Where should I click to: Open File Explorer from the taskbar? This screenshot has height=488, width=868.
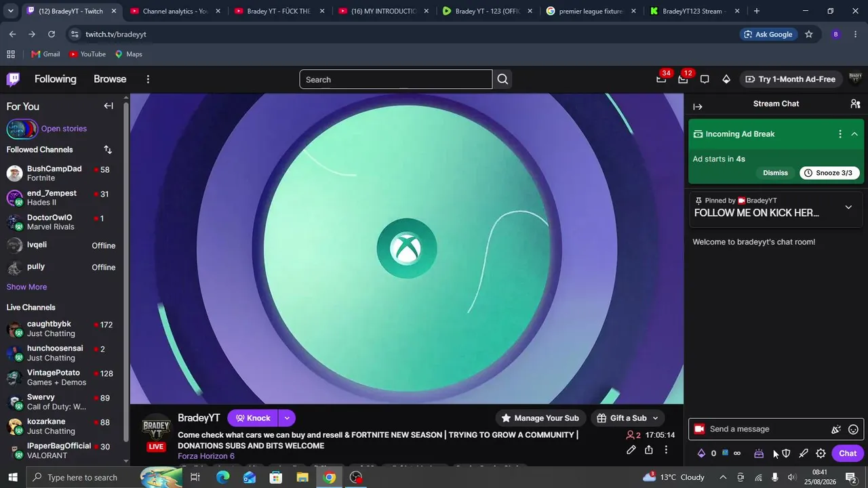click(x=302, y=477)
